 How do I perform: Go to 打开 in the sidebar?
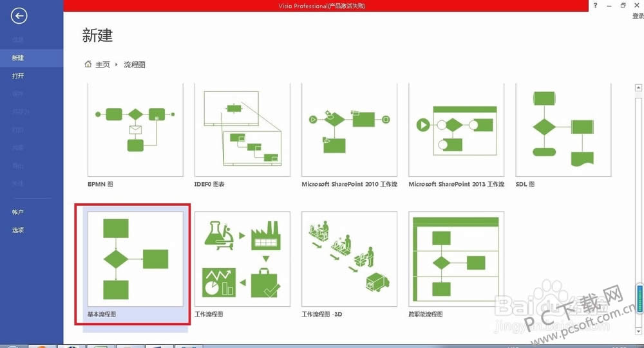coord(18,76)
